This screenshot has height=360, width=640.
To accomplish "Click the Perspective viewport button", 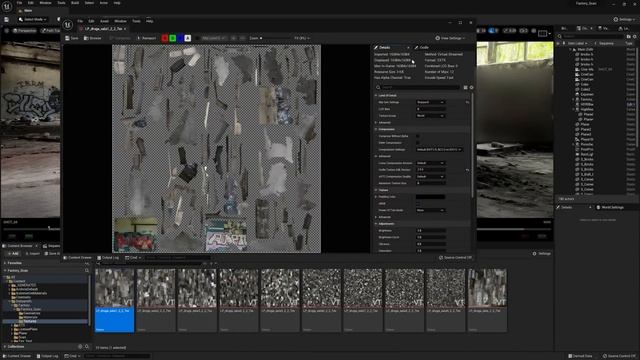I will coord(24,30).
